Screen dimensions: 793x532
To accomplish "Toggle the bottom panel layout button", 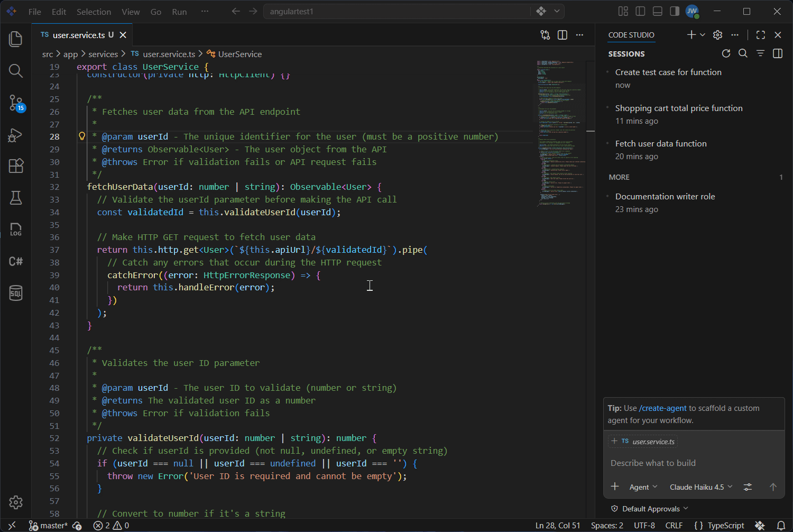I will (658, 11).
